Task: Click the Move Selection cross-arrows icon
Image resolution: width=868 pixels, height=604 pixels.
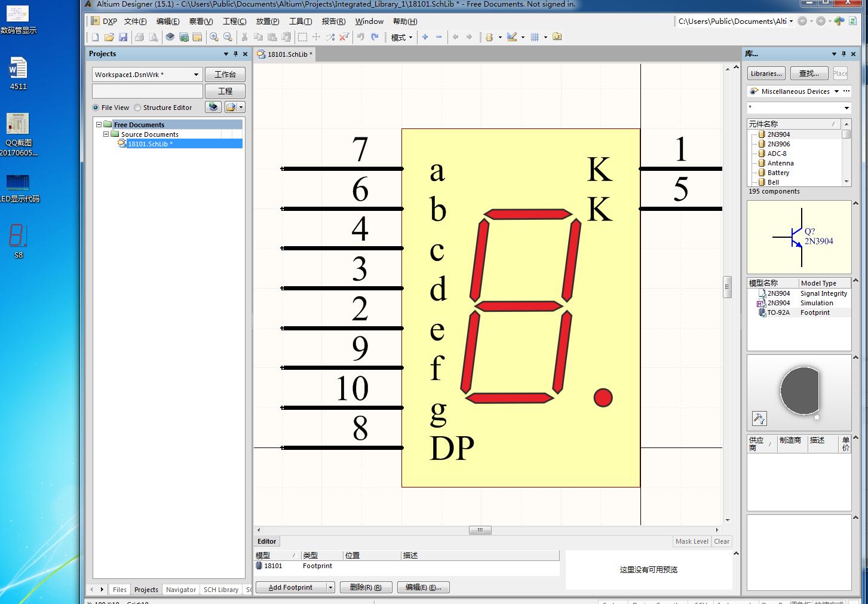Action: (x=317, y=37)
